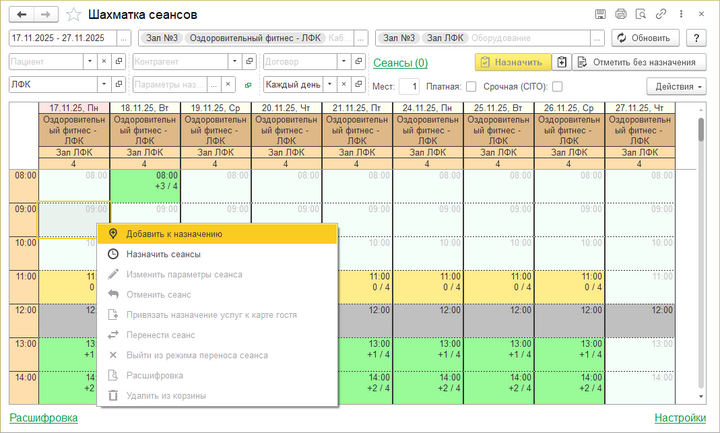The image size is (720, 433).
Task: Open the Договор record icon
Action: click(x=359, y=62)
